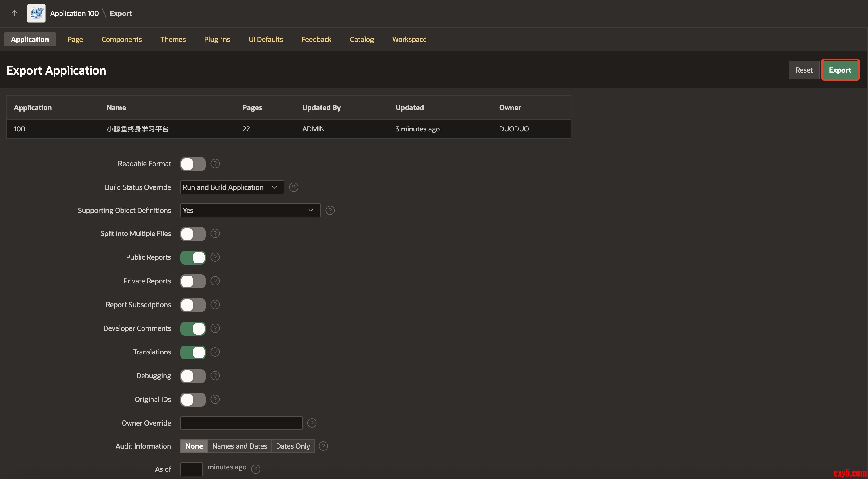Click the Owner Override text field

pyautogui.click(x=241, y=423)
